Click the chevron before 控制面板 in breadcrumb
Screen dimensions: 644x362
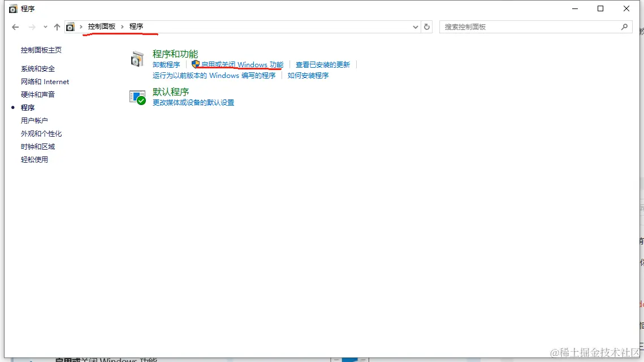(81, 27)
